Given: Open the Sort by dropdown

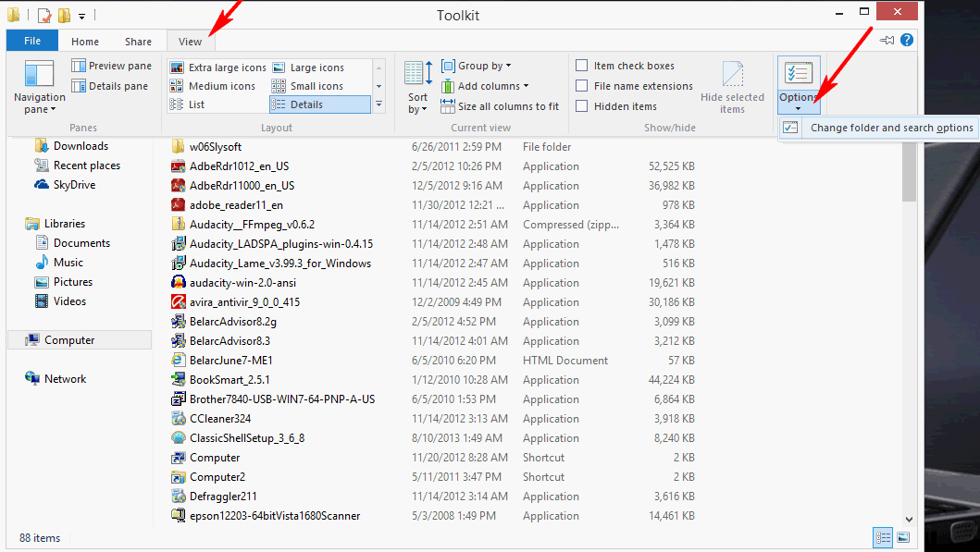Looking at the screenshot, I should [418, 87].
